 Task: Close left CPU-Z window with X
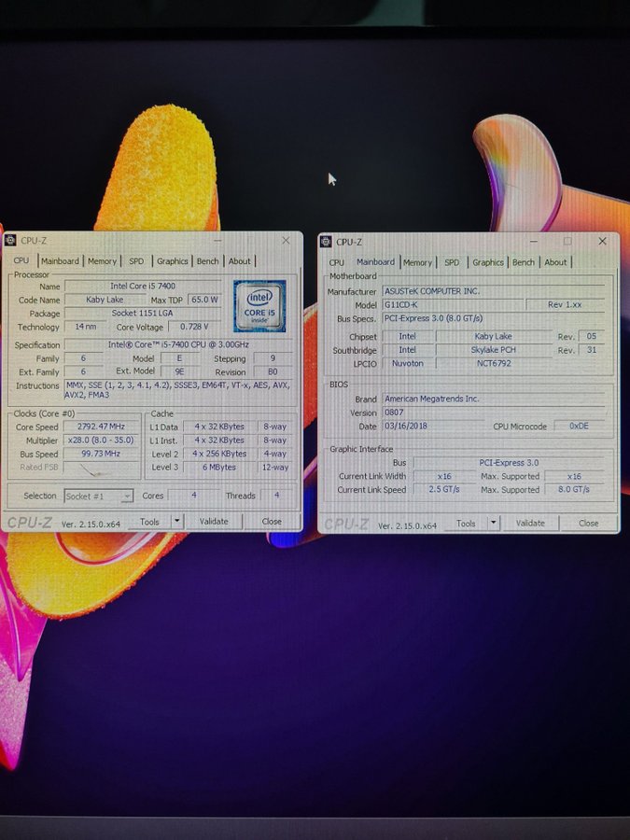[287, 241]
